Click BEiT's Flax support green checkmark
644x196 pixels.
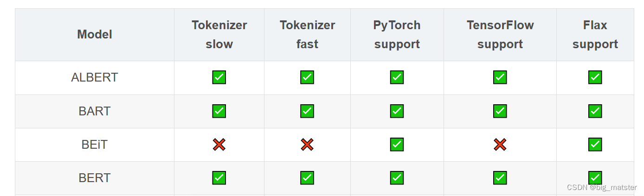tap(595, 145)
